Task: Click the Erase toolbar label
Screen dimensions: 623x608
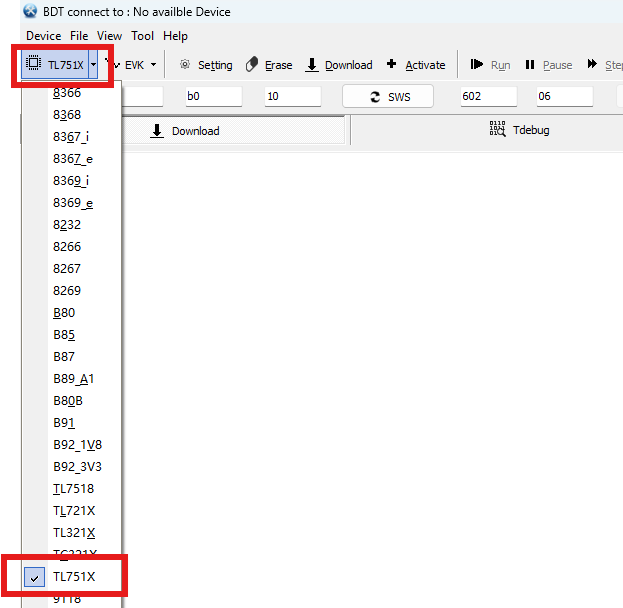Action: click(279, 65)
